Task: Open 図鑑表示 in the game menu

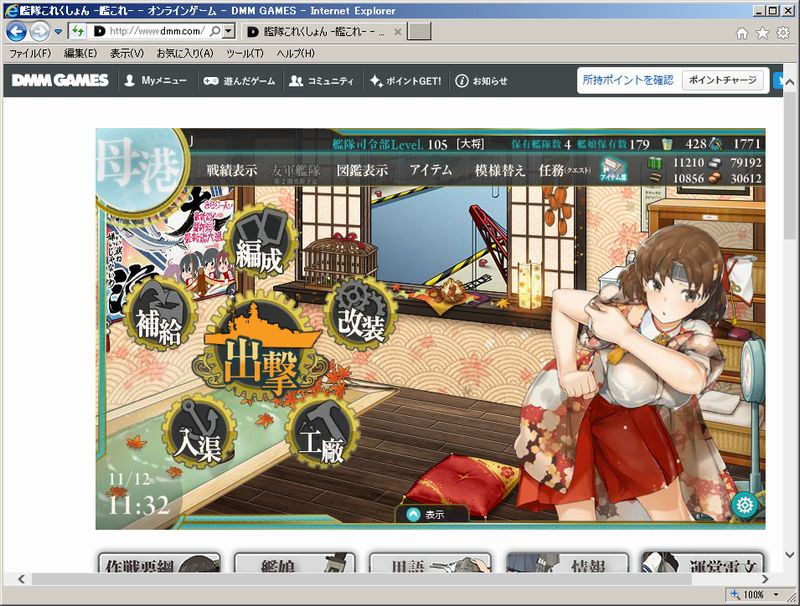Action: tap(362, 170)
